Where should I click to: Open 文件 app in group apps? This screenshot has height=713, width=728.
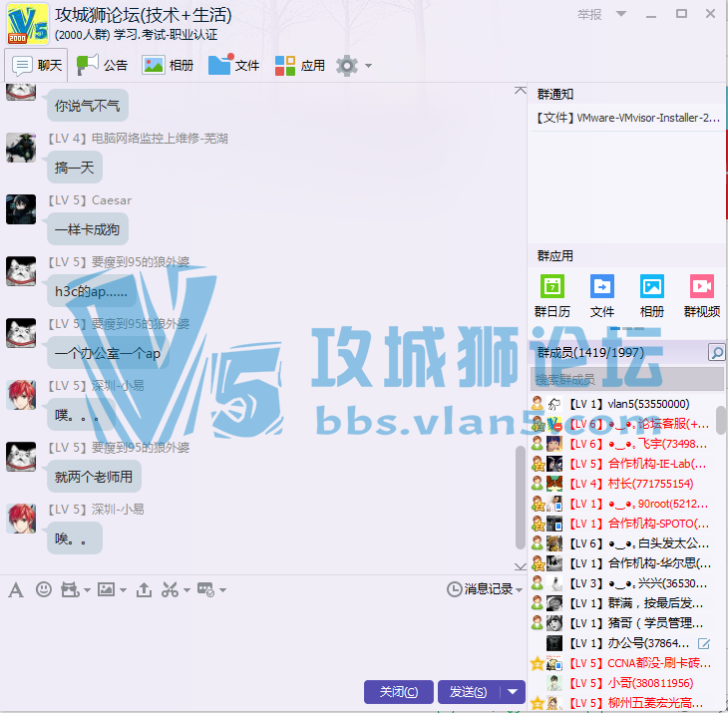[x=601, y=296]
